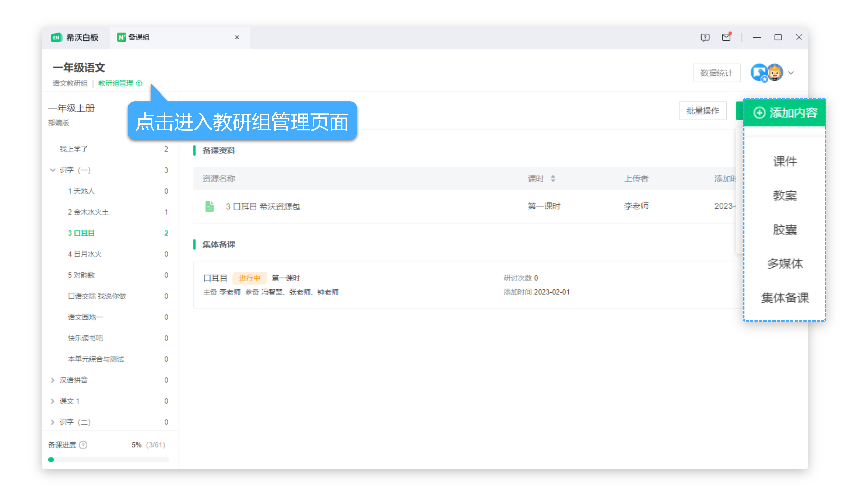This screenshot has height=496, width=868.
Task: Click the 数据统计 button
Action: click(x=717, y=73)
